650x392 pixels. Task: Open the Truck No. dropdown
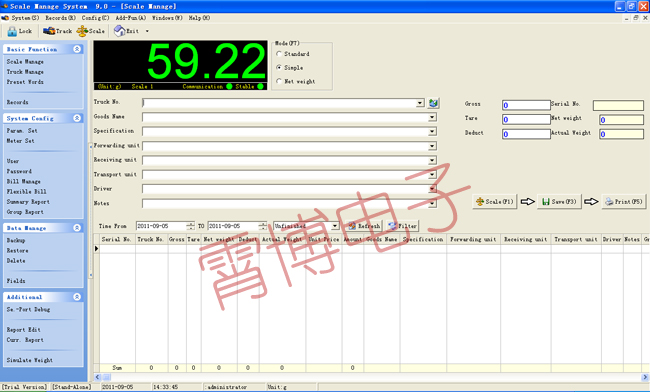tap(420, 103)
